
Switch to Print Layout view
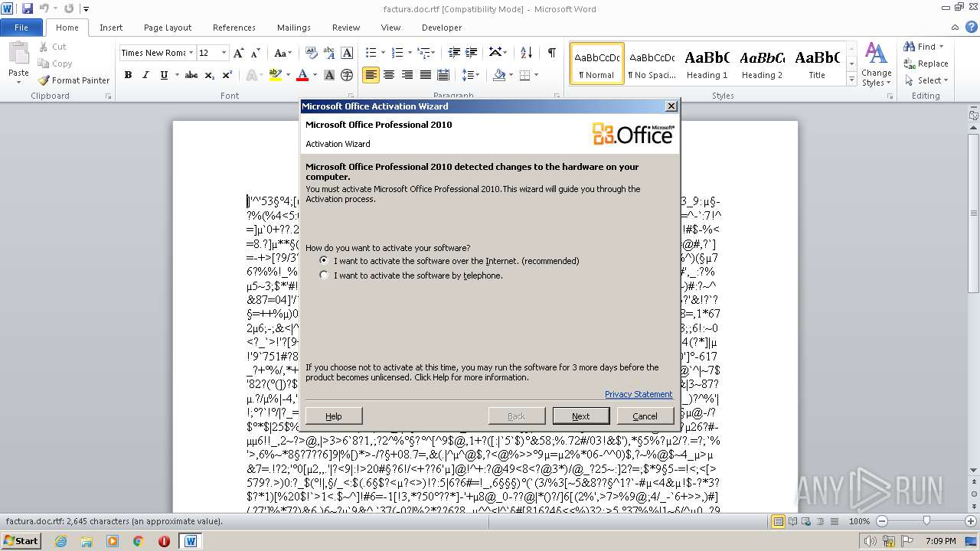779,521
